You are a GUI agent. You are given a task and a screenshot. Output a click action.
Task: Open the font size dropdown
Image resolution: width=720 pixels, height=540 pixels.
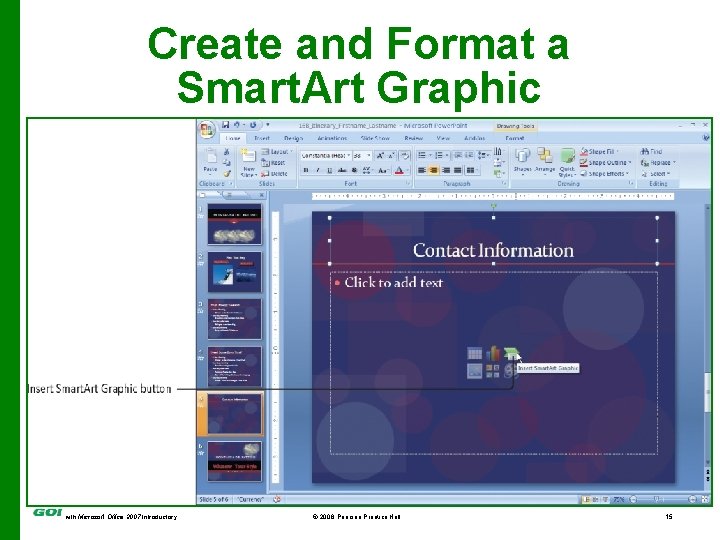[369, 156]
